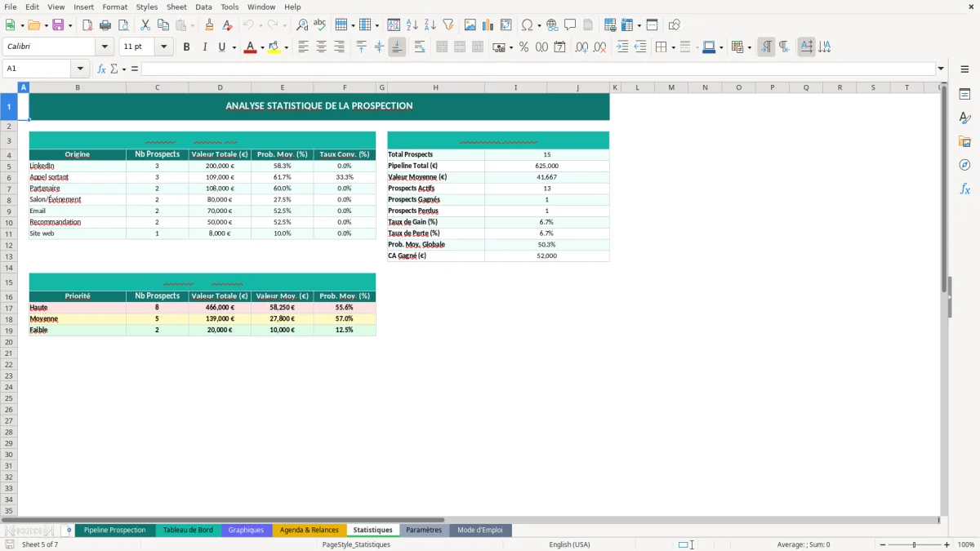
Task: Toggle italic formatting
Action: (x=204, y=47)
